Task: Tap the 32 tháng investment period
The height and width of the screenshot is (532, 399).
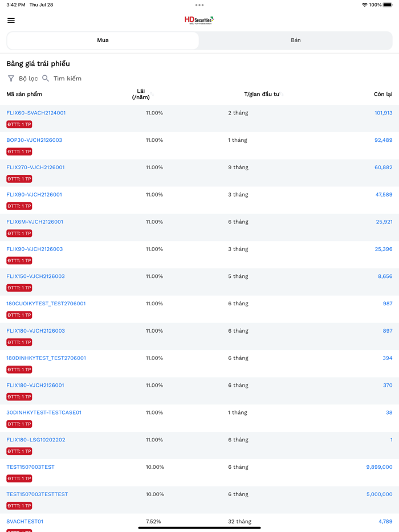Action: (x=240, y=522)
